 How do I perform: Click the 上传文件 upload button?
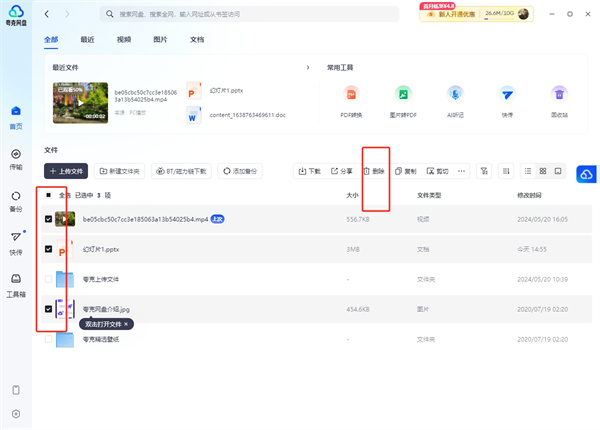click(x=66, y=171)
